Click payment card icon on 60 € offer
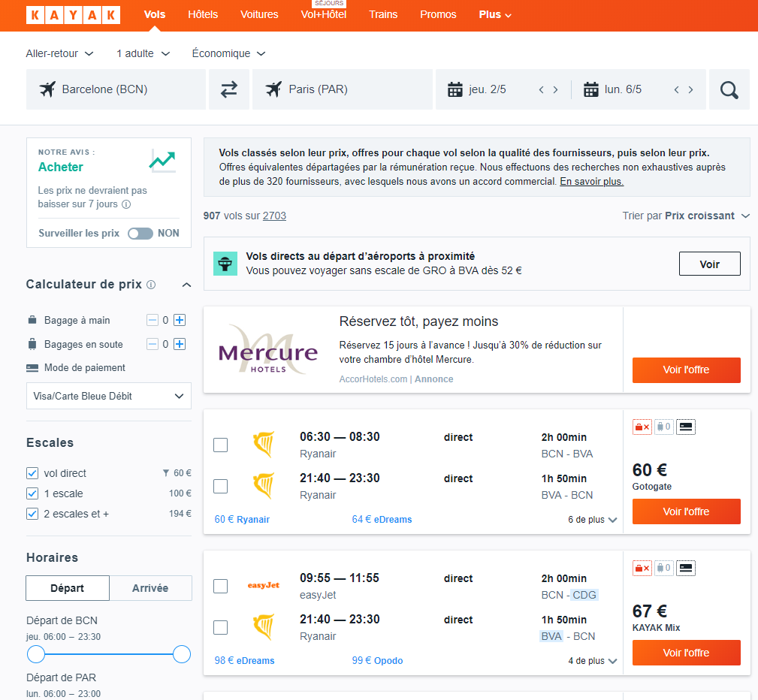758x700 pixels. point(685,427)
